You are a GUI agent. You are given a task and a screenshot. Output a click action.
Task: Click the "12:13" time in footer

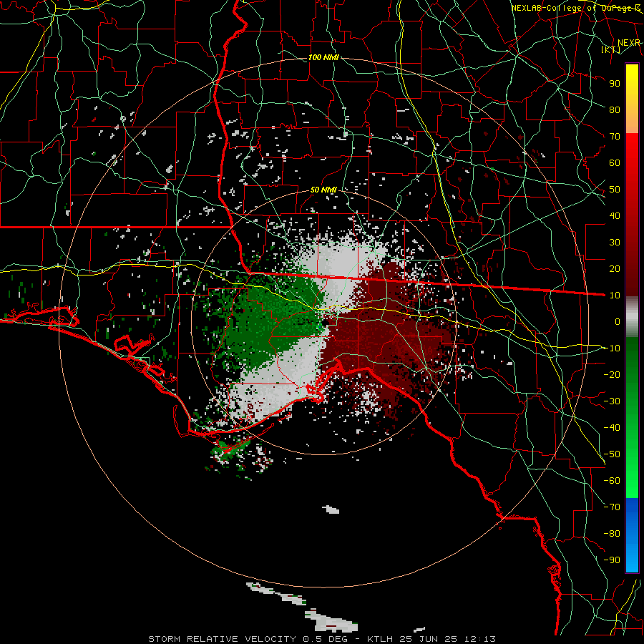480,639
